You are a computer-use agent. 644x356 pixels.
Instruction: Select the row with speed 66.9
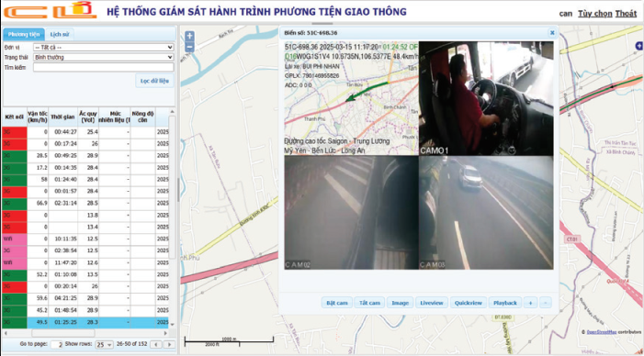[x=85, y=203]
